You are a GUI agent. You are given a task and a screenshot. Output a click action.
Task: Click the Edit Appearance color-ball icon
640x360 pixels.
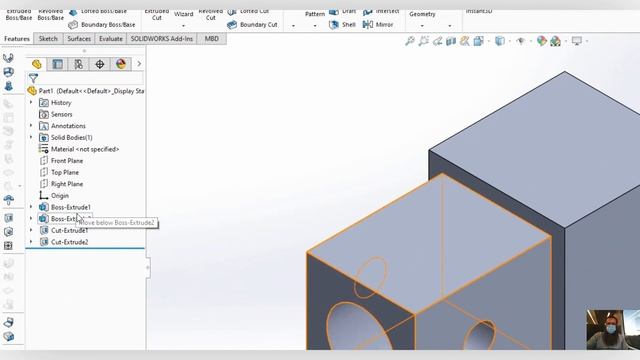542,41
